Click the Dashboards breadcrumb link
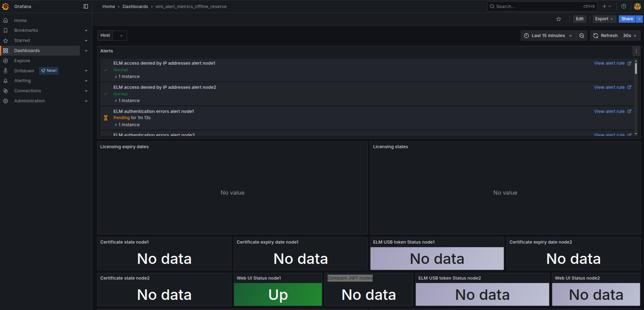This screenshot has height=310, width=644. click(x=135, y=7)
